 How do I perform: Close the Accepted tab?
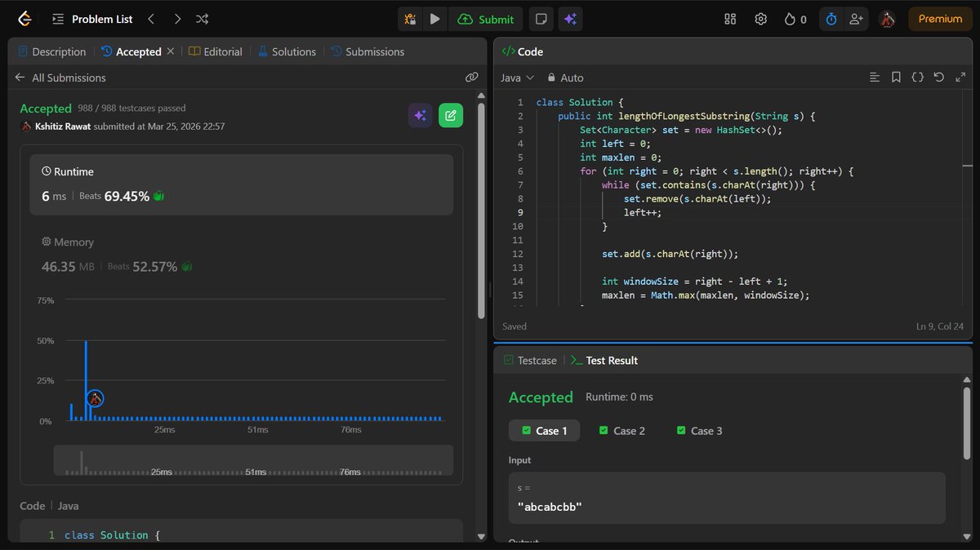pos(170,51)
